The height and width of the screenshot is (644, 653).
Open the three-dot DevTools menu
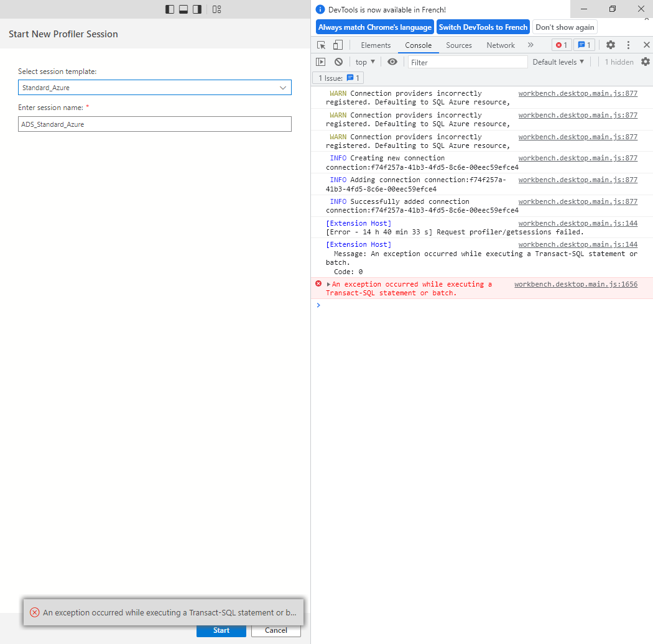tap(628, 45)
